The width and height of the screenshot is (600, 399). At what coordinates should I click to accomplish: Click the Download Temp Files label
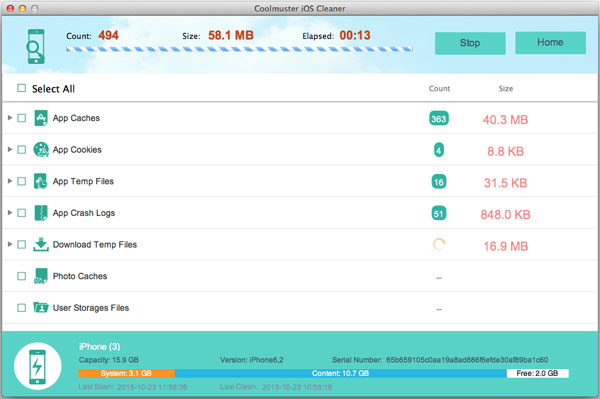[x=95, y=244]
